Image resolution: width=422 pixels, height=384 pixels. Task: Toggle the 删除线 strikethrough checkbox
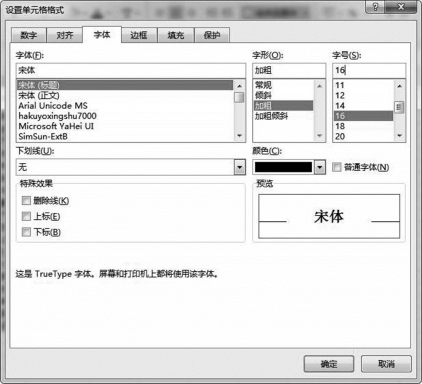[x=26, y=201]
